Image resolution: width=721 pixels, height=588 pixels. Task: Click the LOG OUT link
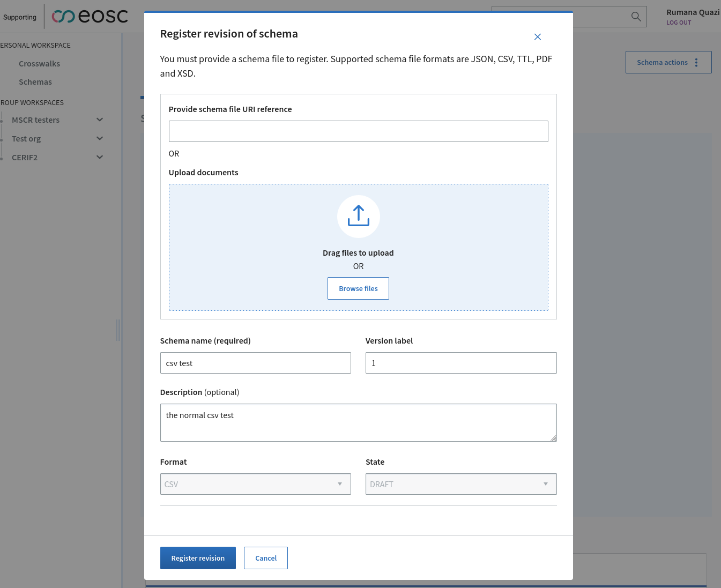pos(679,23)
